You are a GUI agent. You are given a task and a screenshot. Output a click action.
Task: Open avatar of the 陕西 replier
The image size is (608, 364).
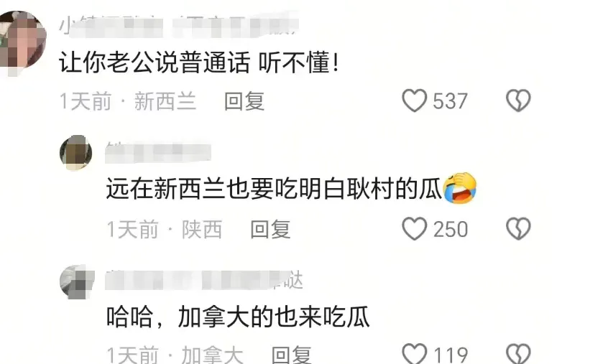(x=76, y=153)
